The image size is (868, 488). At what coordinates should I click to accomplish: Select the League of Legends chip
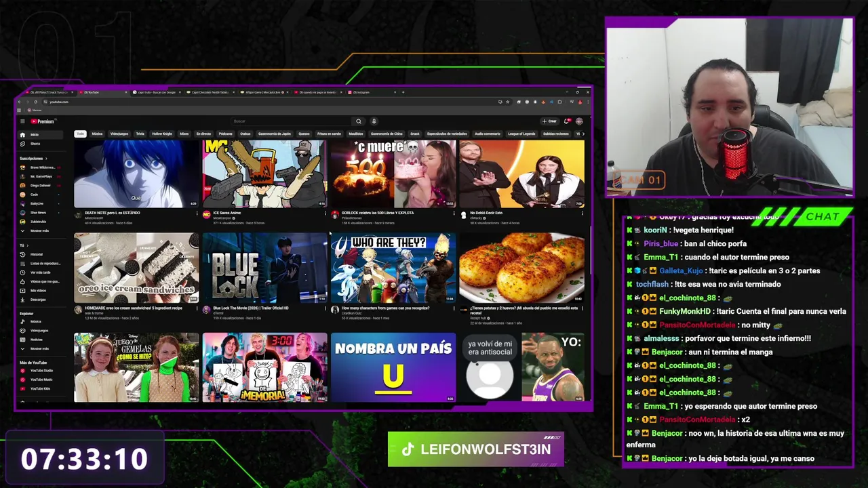tap(521, 134)
